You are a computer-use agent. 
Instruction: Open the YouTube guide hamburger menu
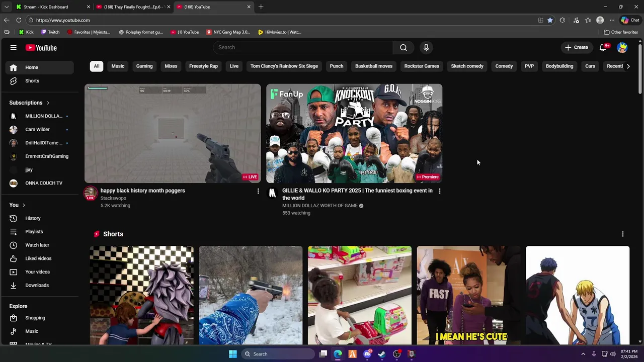13,48
